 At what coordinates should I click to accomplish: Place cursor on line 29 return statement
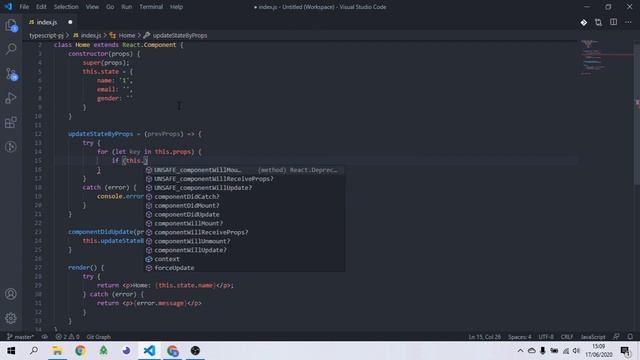pyautogui.click(x=165, y=285)
